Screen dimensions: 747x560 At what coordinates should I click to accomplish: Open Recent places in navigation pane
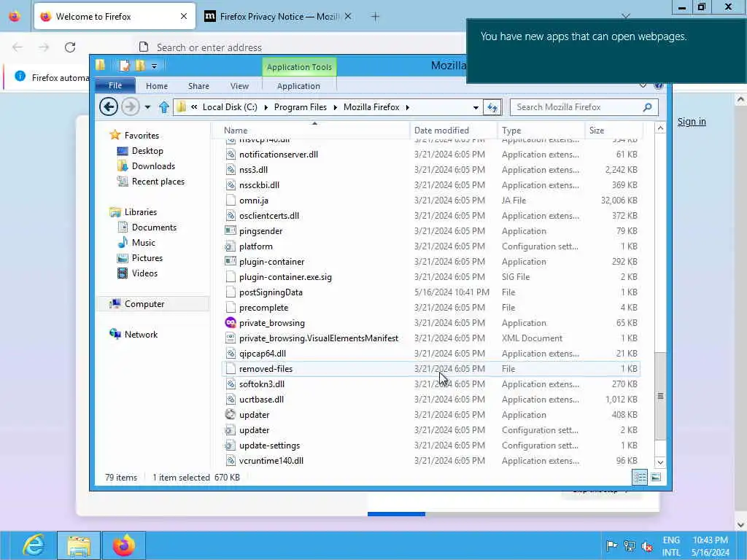158,182
